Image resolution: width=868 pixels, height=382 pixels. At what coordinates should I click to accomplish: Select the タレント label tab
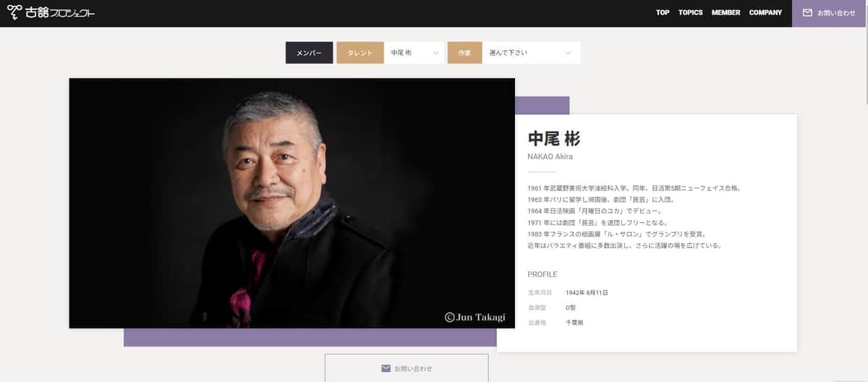(x=360, y=53)
